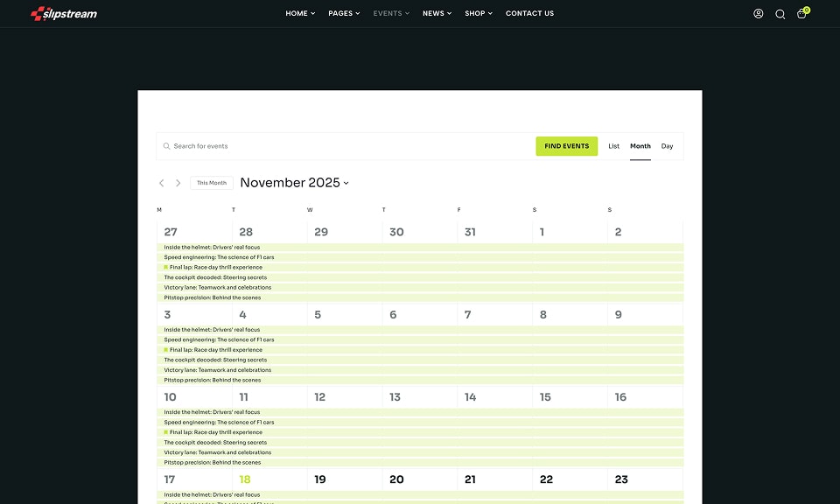
Task: Go to next month arrow
Action: point(178,183)
